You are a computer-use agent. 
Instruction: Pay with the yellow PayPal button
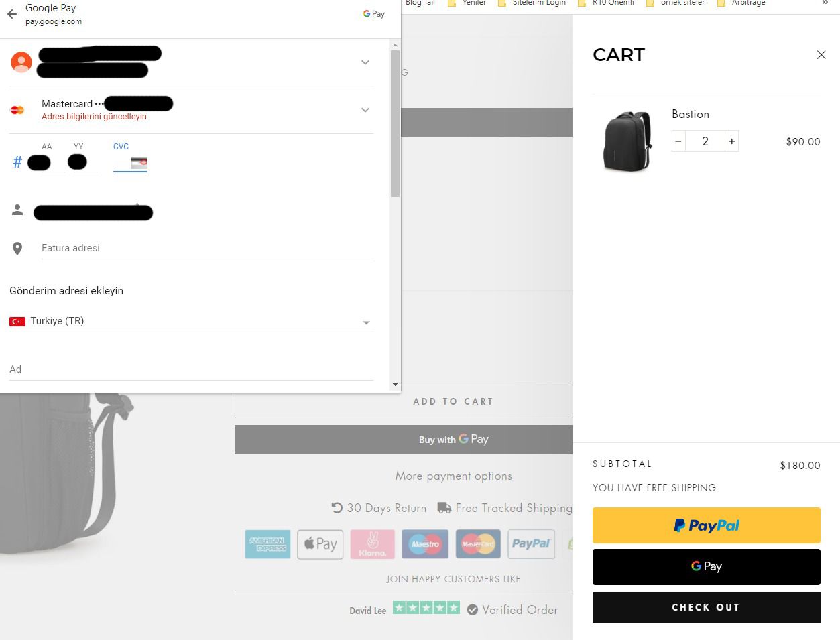[x=707, y=525]
